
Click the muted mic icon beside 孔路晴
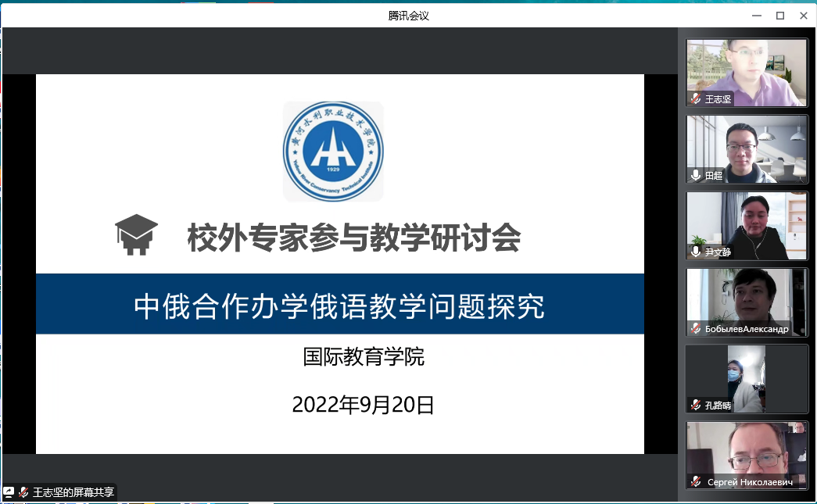click(695, 405)
